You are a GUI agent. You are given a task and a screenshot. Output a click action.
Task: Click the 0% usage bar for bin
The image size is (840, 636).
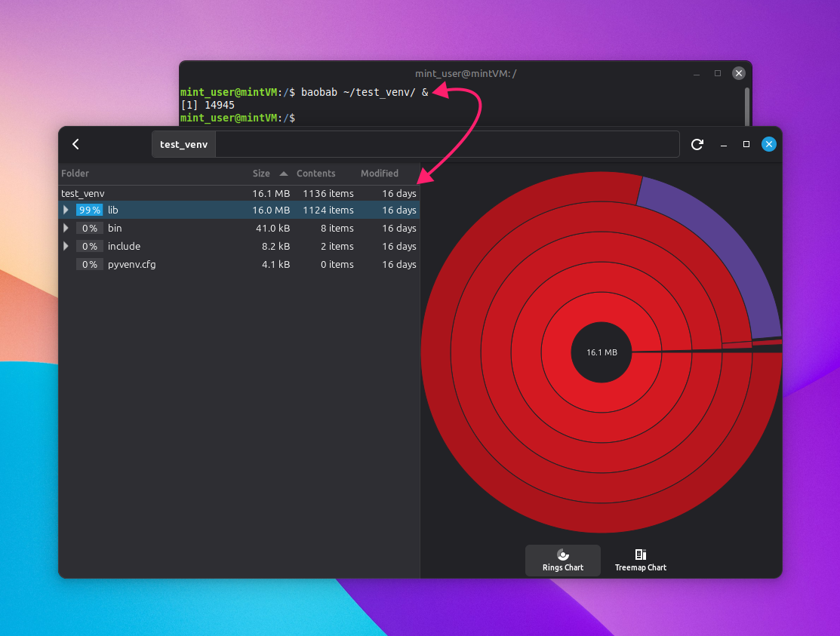90,228
